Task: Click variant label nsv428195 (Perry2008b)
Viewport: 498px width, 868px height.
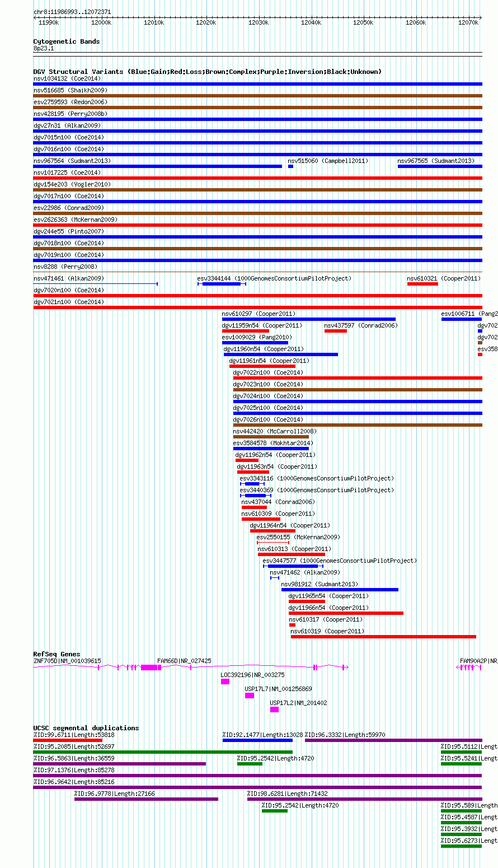Action: tap(71, 114)
